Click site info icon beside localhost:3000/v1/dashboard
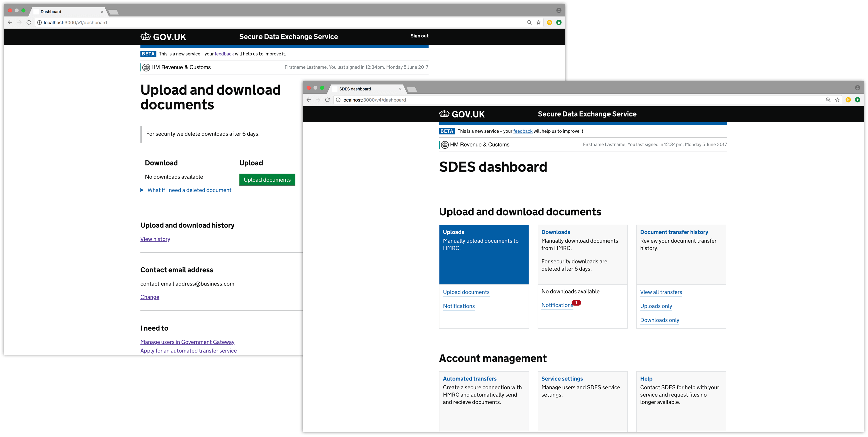The height and width of the screenshot is (437, 868). click(x=39, y=23)
